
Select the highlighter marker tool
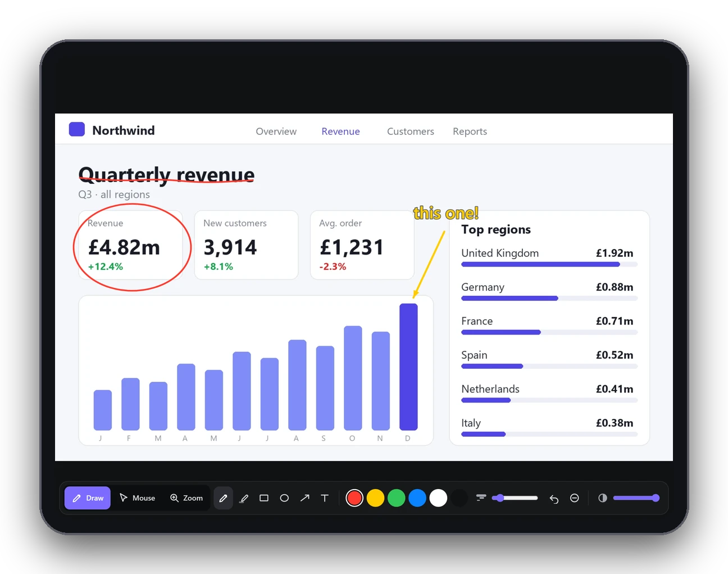(x=244, y=498)
